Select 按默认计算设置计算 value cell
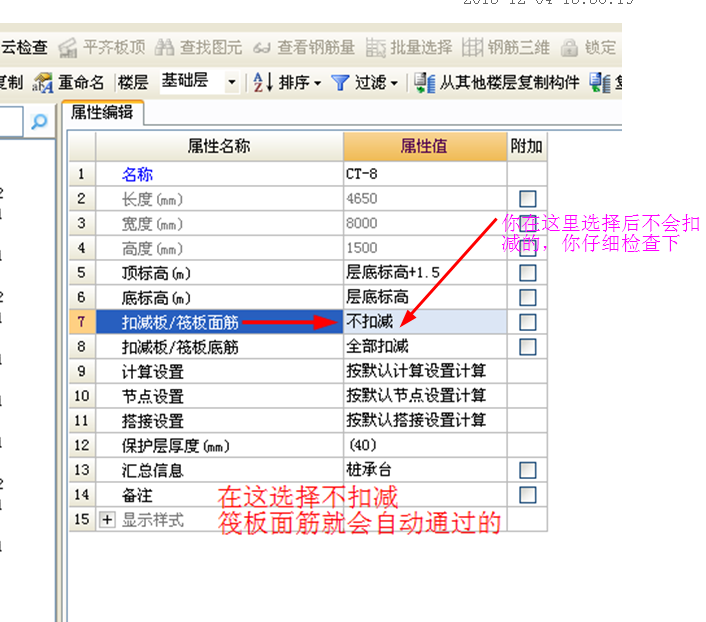The width and height of the screenshot is (706, 622). [425, 371]
